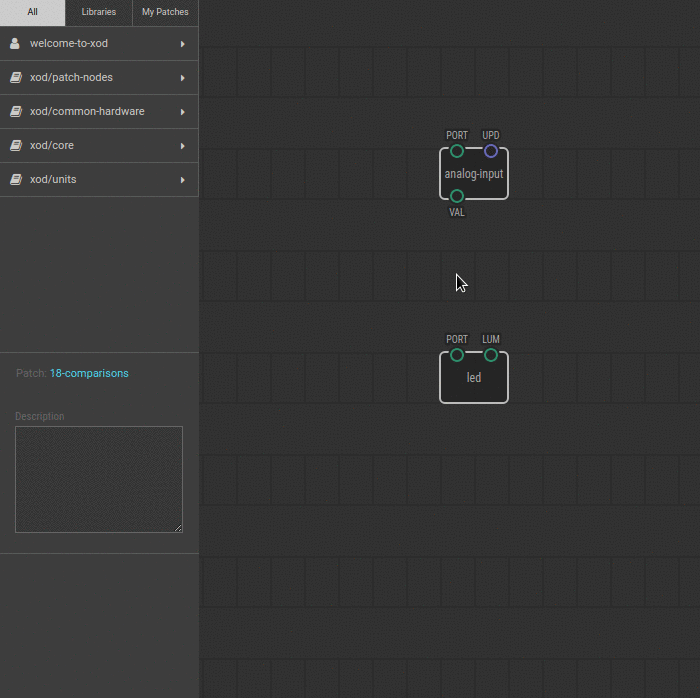Click the VAL output pin of analog-input

click(457, 196)
